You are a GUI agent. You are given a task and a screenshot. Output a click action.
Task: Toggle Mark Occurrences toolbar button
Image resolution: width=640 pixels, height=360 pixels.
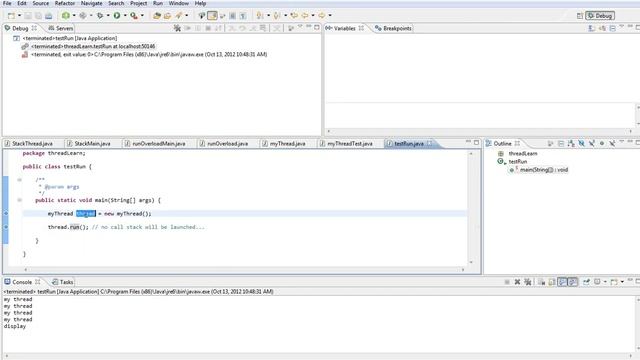212,16
